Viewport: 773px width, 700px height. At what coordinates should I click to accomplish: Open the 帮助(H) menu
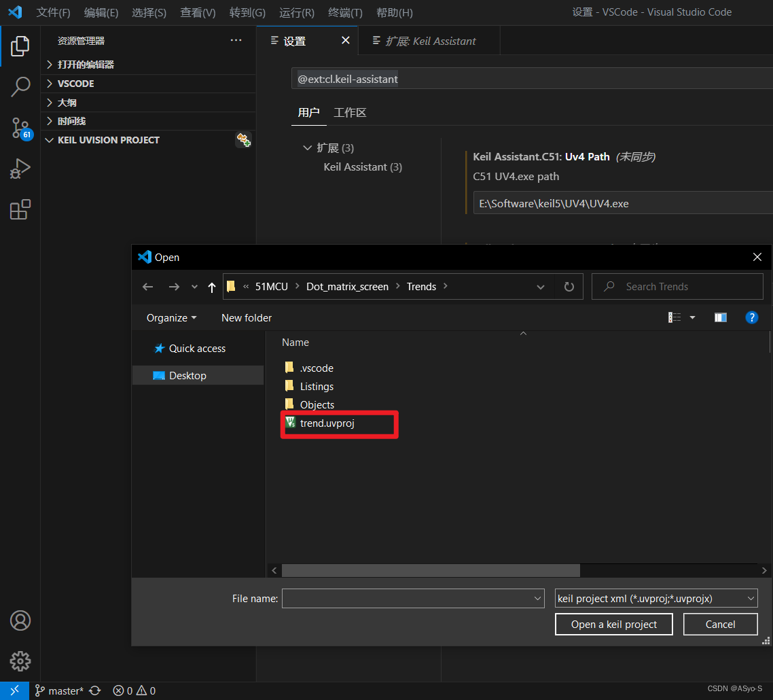(395, 12)
